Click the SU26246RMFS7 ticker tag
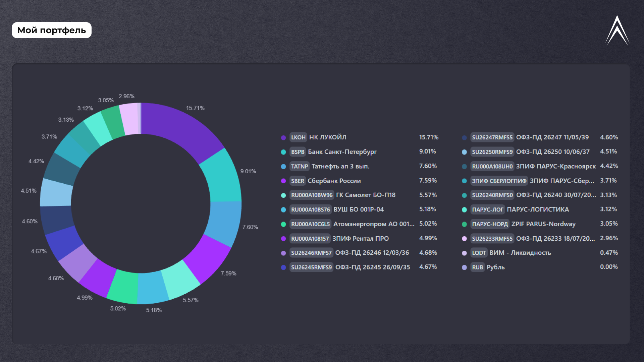644x362 pixels. (x=311, y=253)
